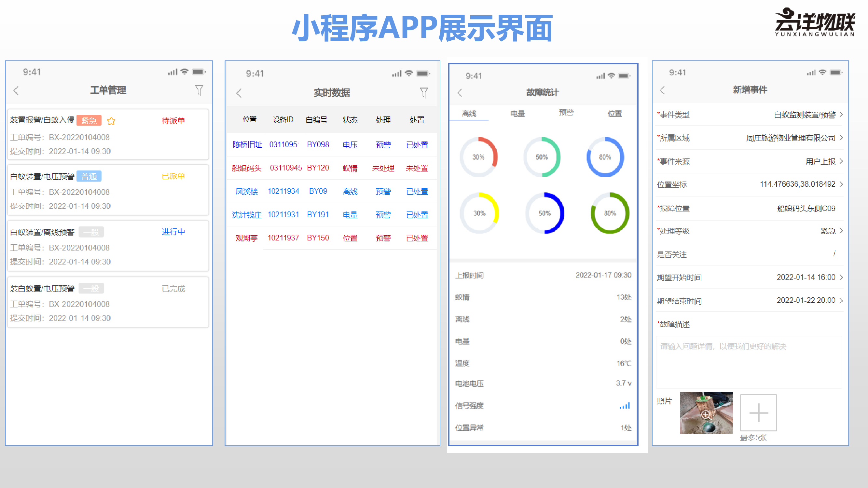
Task: Click the red 30% donut chart
Action: tap(478, 157)
